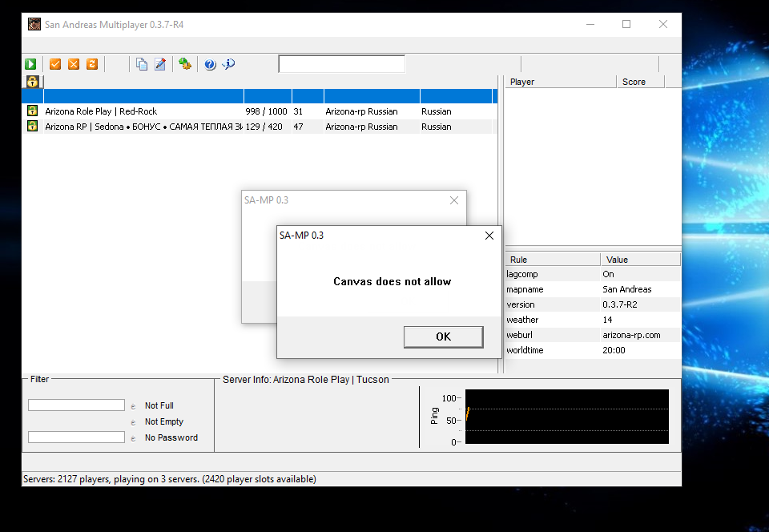Click the Copy Server Info icon

142,64
